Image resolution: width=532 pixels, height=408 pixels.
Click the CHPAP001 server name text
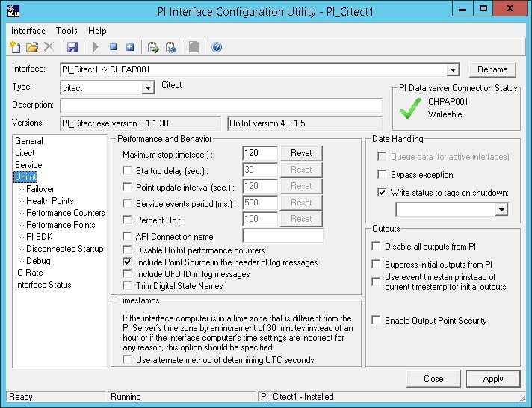[x=448, y=102]
